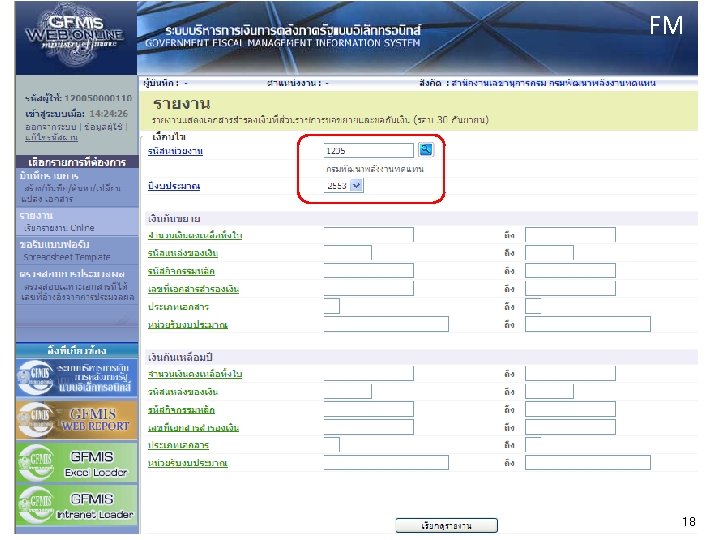The width and height of the screenshot is (720, 540).
Task: Click ประเภทเอกสาร label link under เงินกันเหลื่อมปี
Action: [x=178, y=445]
